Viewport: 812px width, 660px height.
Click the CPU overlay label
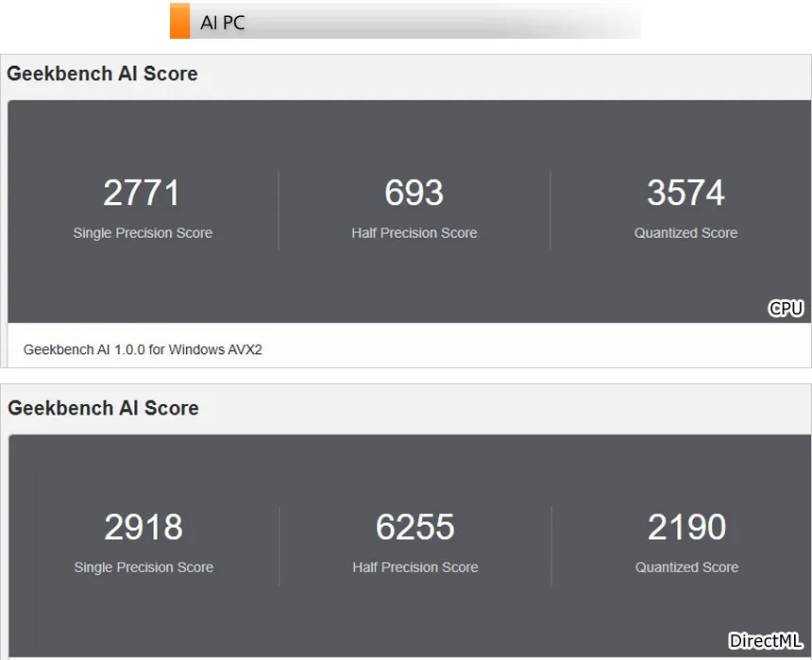pos(786,309)
